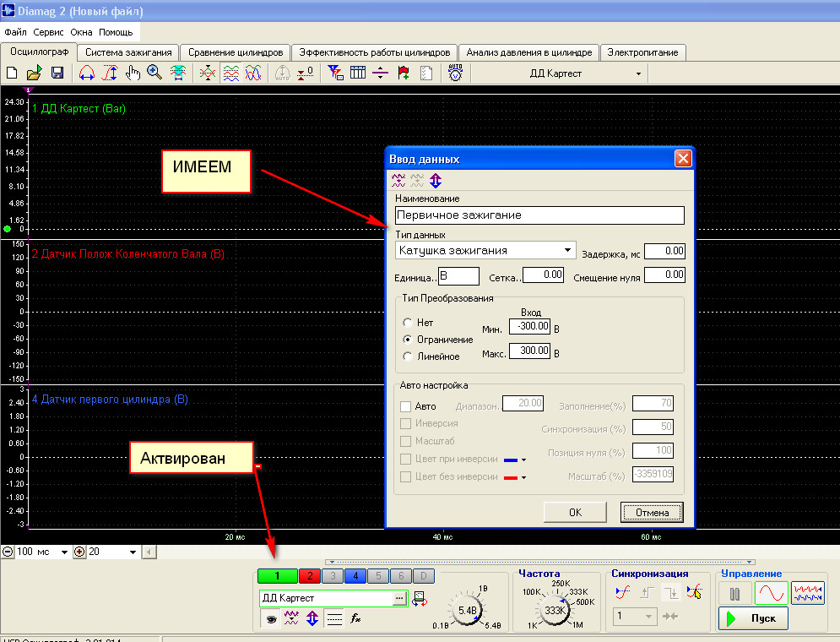Toggle channel 3 button

[333, 576]
